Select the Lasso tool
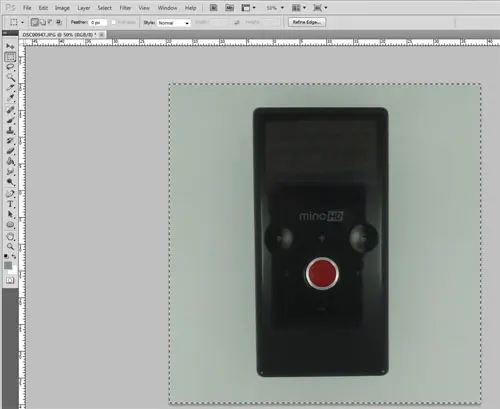500x409 pixels. [x=10, y=68]
